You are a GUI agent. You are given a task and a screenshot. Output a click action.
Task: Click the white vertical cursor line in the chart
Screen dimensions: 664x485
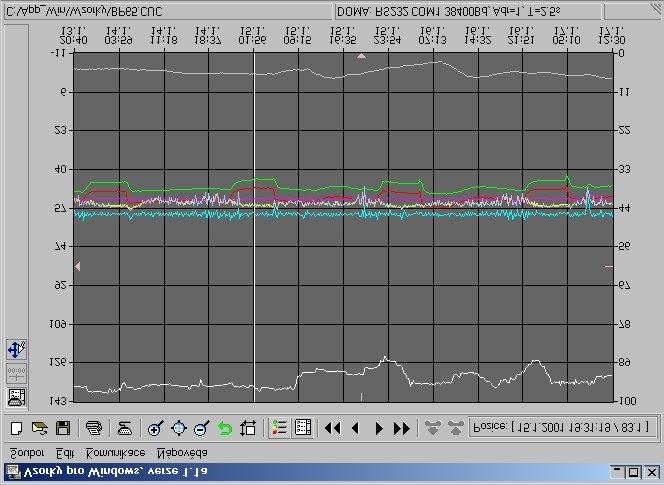click(254, 227)
